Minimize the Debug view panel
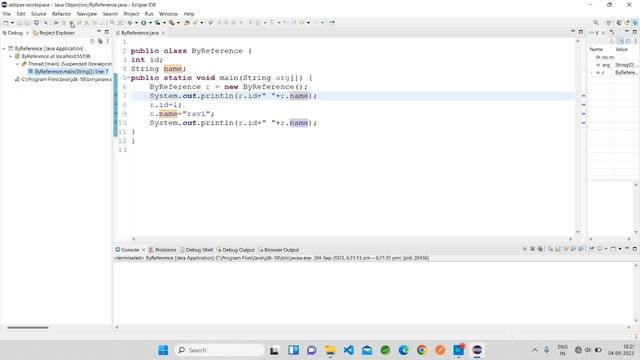Viewport: 640px width, 360px height. coord(99,31)
